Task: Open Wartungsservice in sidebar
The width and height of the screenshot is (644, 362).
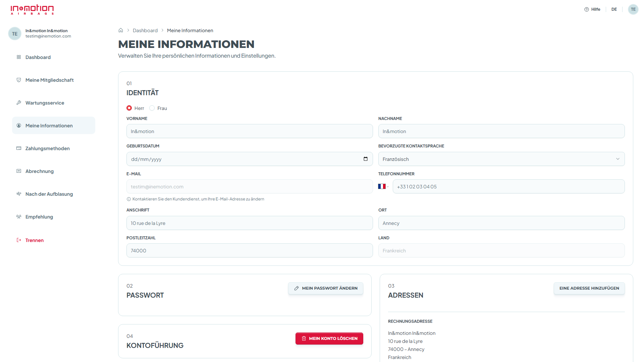Action: coord(54,103)
